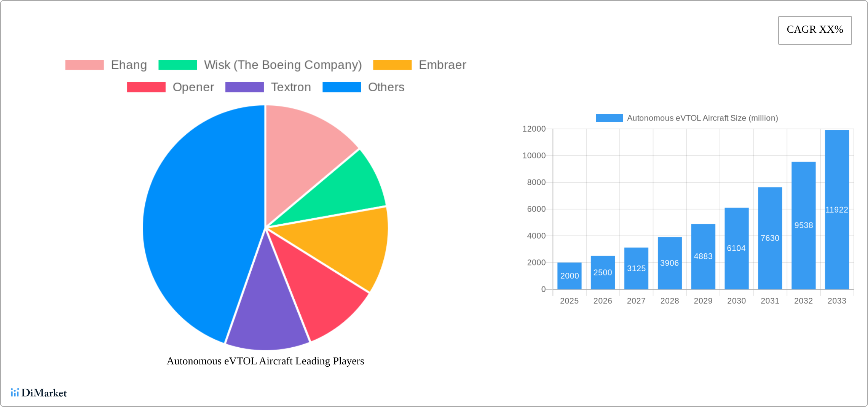Click the CAGR XX% button
The width and height of the screenshot is (868, 407).
(814, 30)
